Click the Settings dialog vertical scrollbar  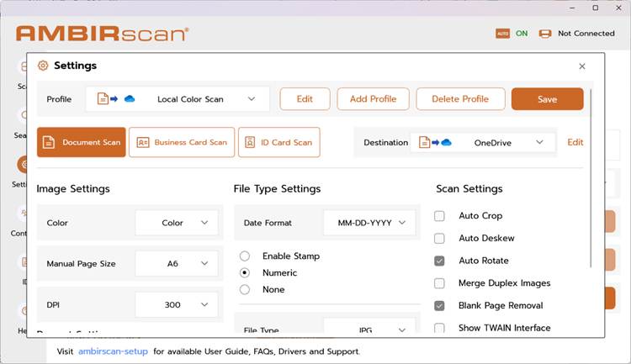pyautogui.click(x=591, y=178)
